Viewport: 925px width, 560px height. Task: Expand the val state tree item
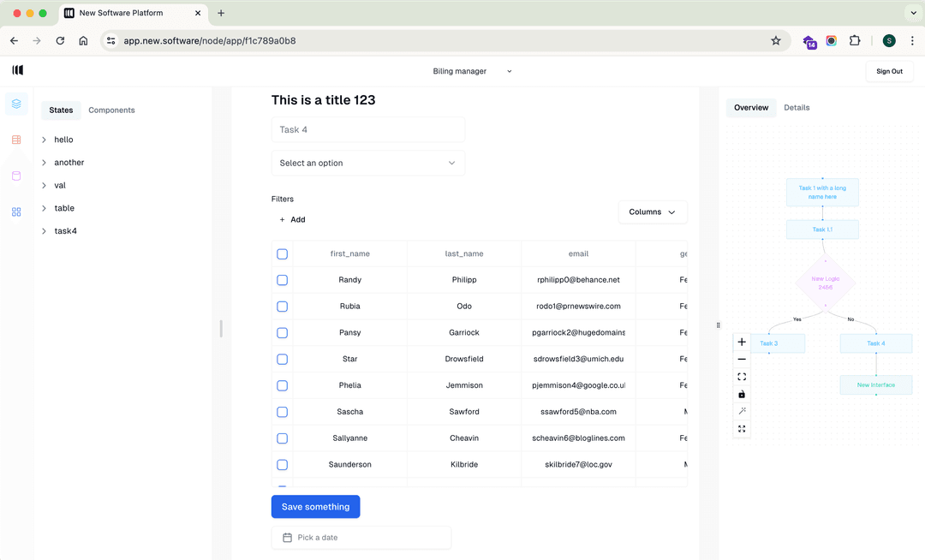click(x=45, y=185)
